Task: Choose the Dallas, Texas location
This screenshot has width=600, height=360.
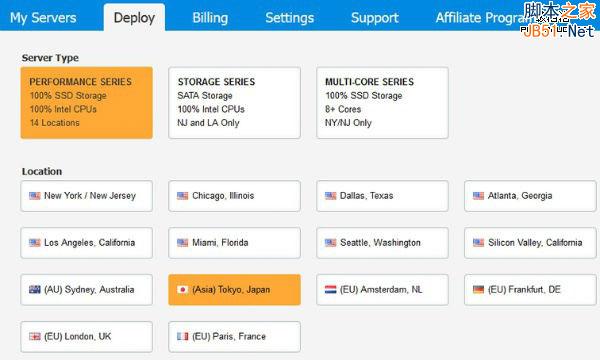Action: [x=382, y=196]
